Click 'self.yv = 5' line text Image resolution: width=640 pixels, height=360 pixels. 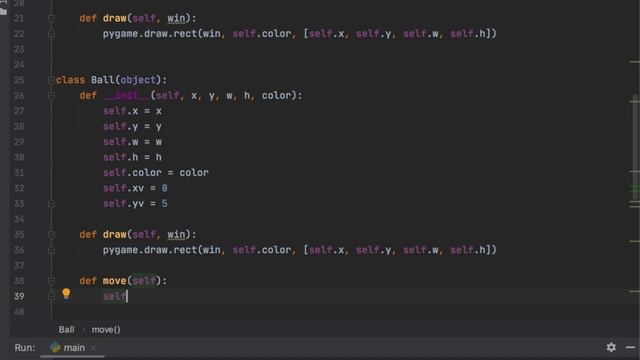(135, 204)
